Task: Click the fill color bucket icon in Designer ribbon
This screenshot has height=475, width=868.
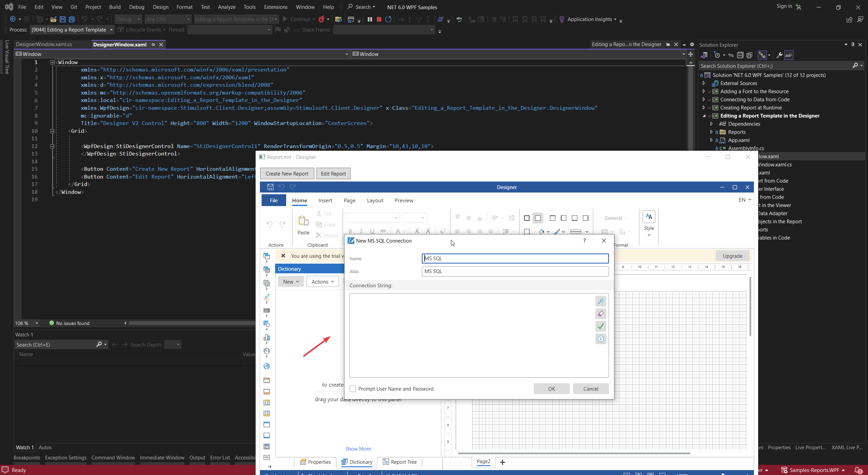Action: (x=541, y=232)
